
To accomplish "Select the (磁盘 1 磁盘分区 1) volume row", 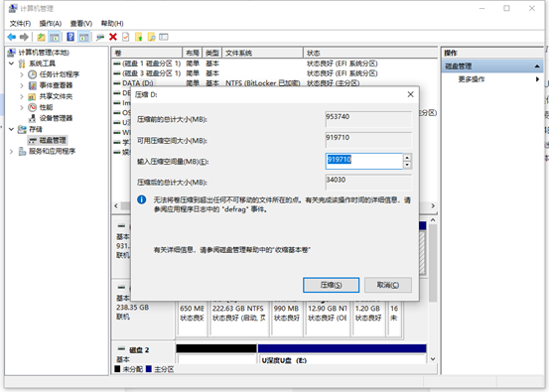I will click(x=275, y=64).
